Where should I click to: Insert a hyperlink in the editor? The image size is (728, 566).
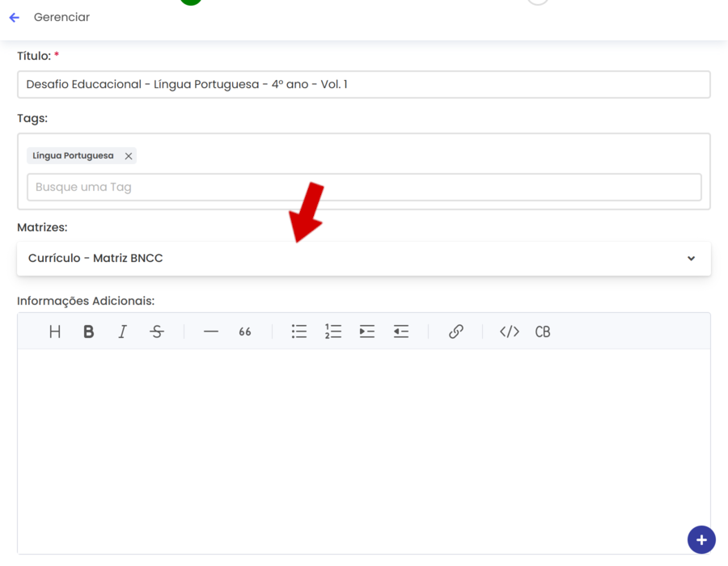(x=456, y=332)
